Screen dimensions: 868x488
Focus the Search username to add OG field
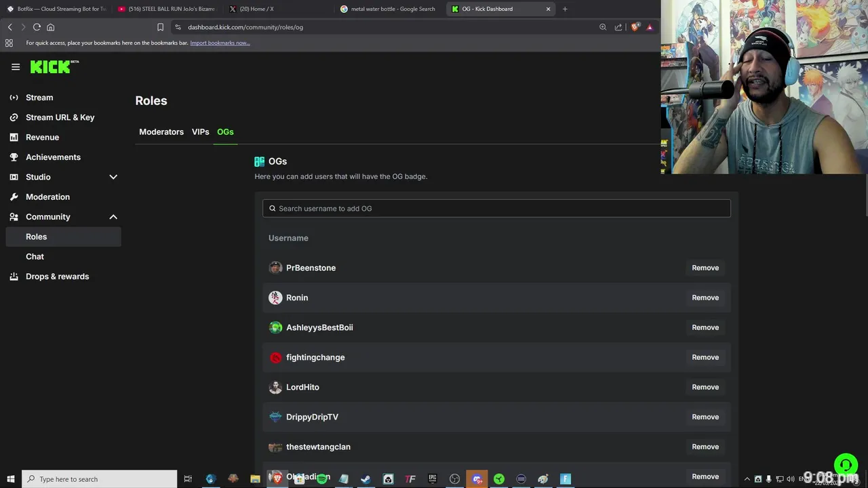[x=496, y=208]
